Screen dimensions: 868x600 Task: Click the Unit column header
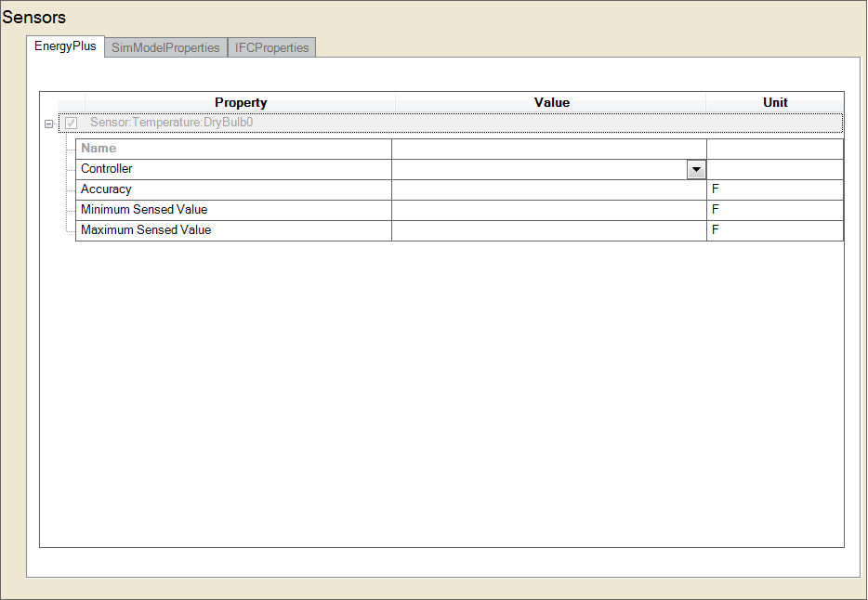(x=775, y=103)
